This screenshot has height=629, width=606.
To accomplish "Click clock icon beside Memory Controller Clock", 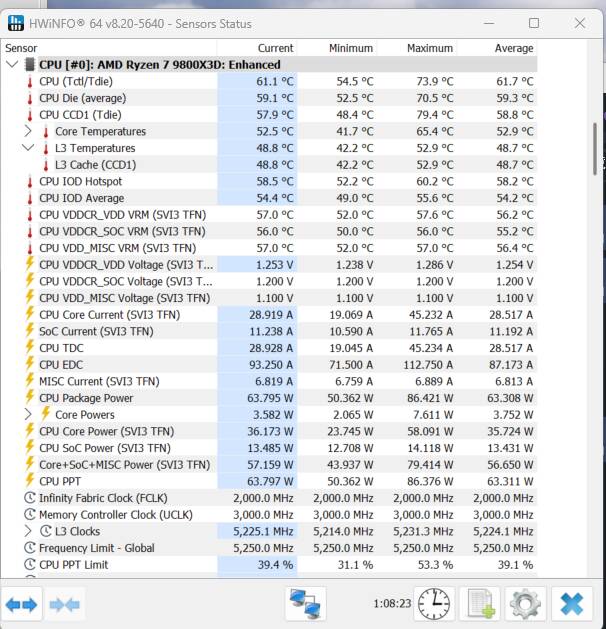I will coord(30,514).
